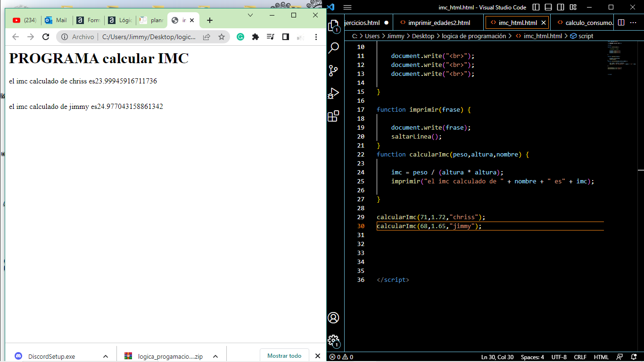Open the Chrome Extensions puzzle menu
Viewport: 644px width, 362px height.
[x=256, y=37]
